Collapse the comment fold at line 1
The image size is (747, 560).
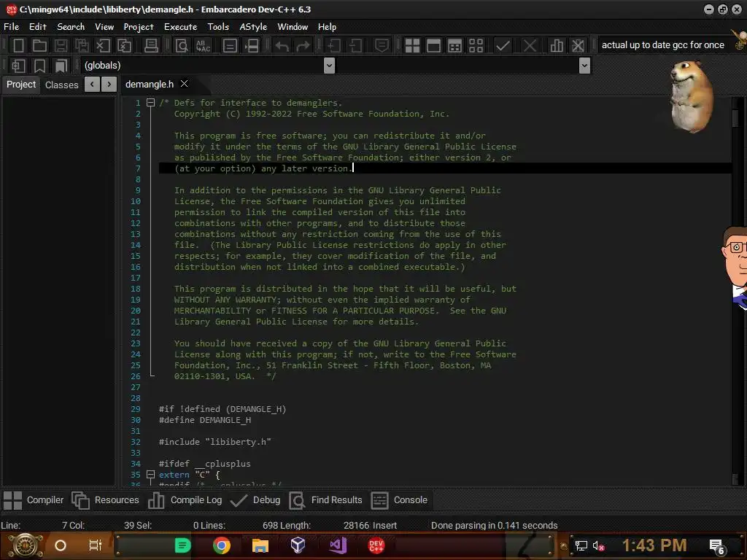150,102
